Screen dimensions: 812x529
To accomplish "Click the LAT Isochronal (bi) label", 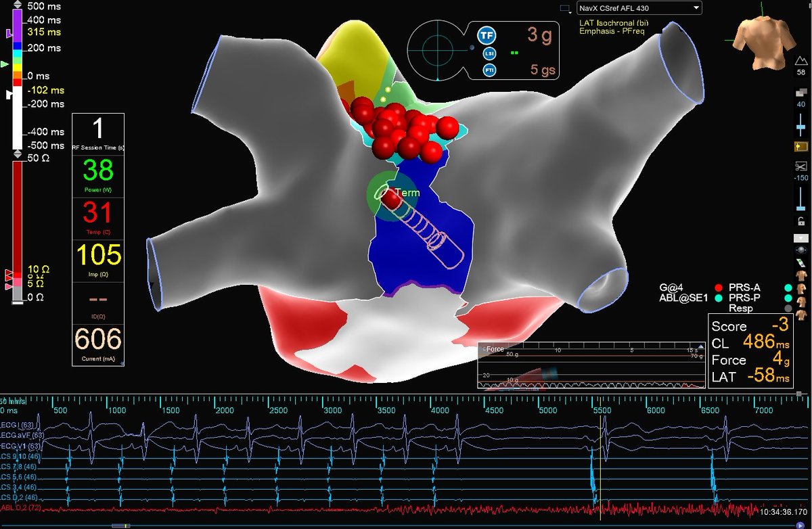I will pos(613,23).
